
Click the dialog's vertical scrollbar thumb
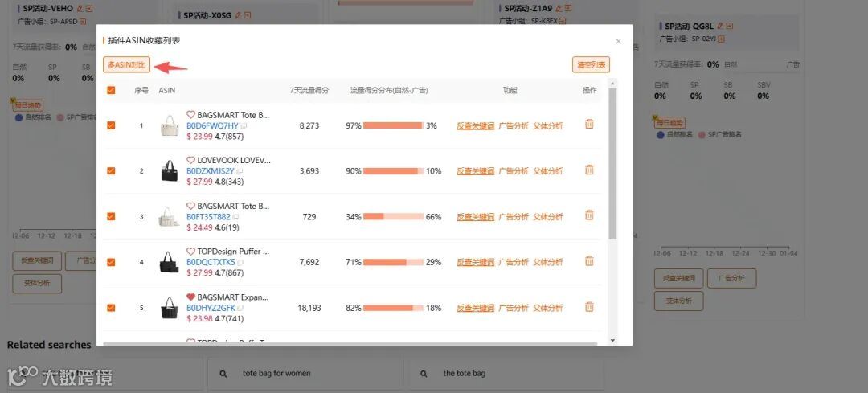click(x=612, y=163)
